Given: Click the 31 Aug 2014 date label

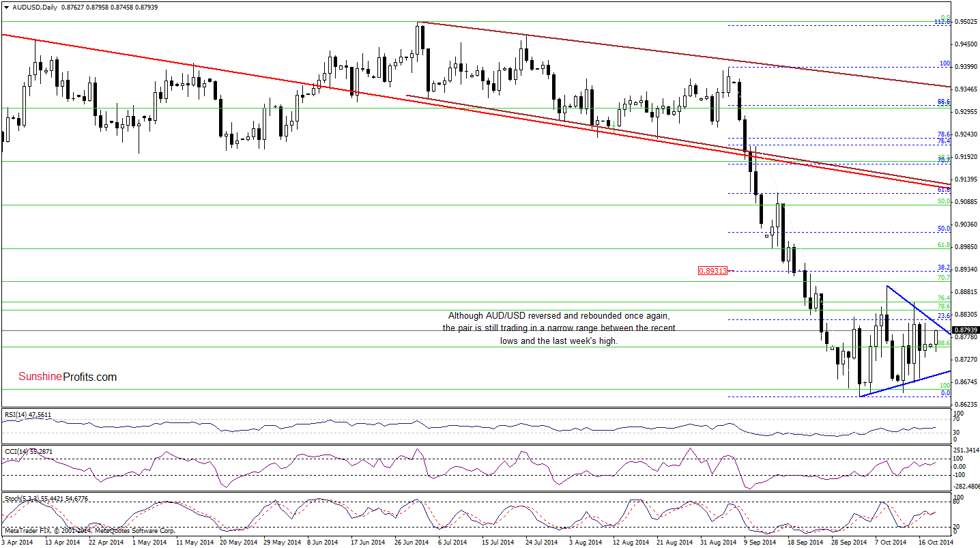Looking at the screenshot, I should (718, 542).
